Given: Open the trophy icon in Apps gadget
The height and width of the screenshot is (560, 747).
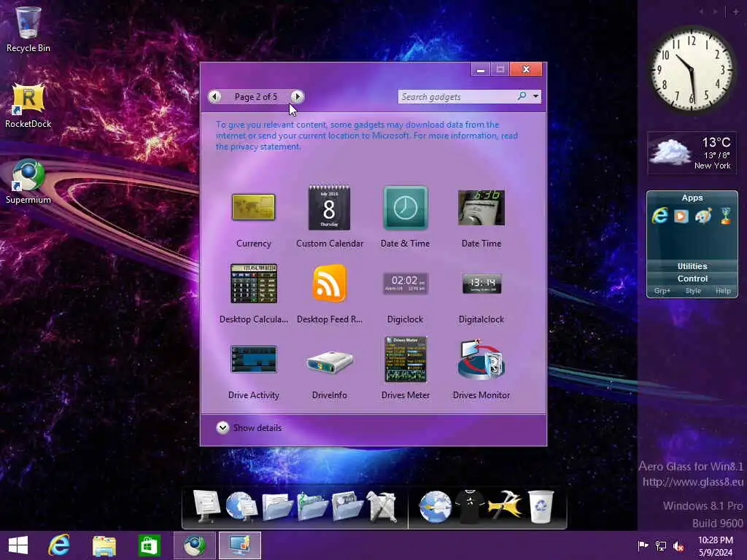Looking at the screenshot, I should coord(726,216).
